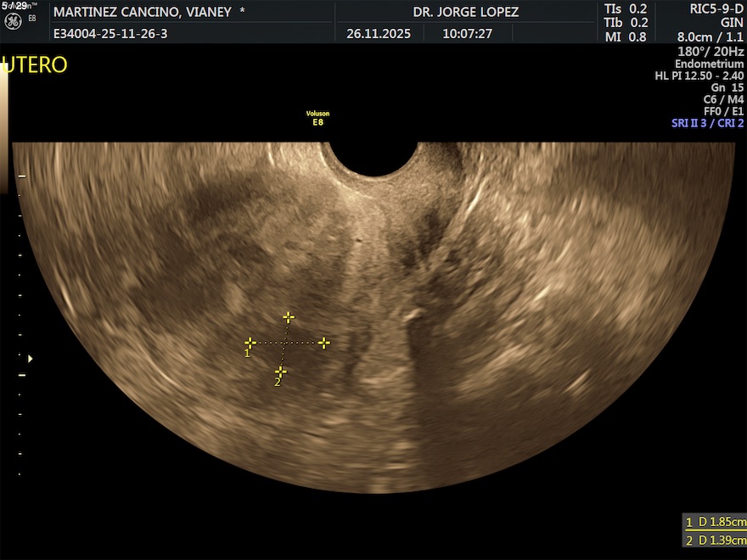Click the Gn 15 gain value

(x=727, y=87)
